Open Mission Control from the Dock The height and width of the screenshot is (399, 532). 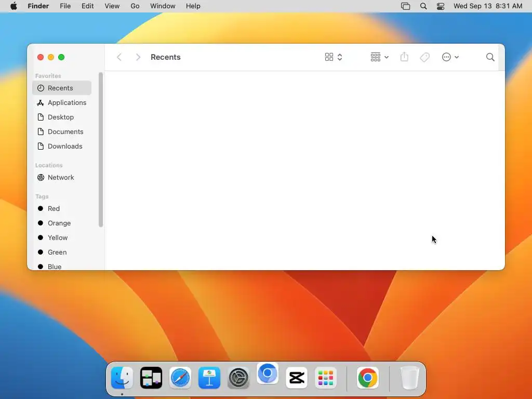click(x=151, y=378)
